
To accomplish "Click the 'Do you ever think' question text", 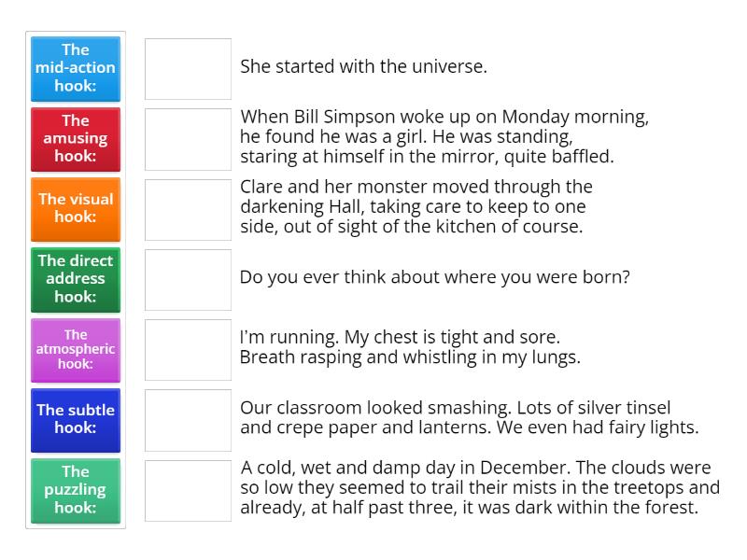I will pos(435,277).
